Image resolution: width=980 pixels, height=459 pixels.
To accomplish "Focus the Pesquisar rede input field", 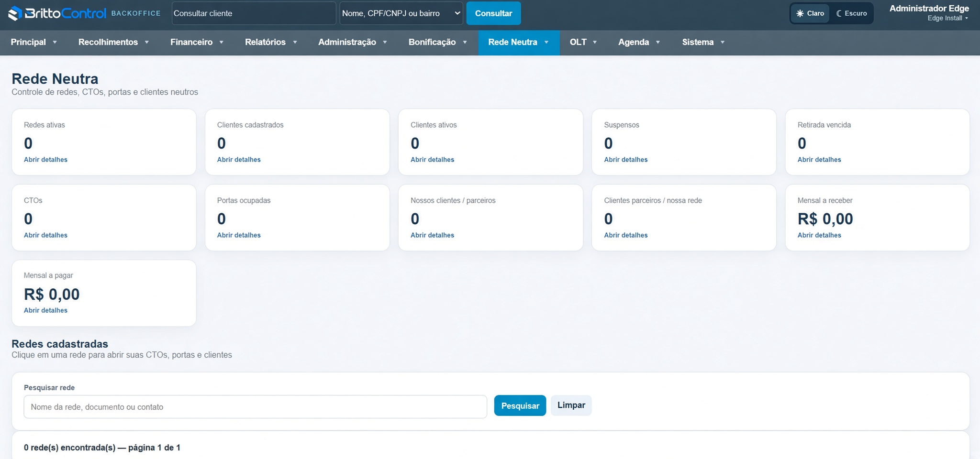I will (x=255, y=407).
